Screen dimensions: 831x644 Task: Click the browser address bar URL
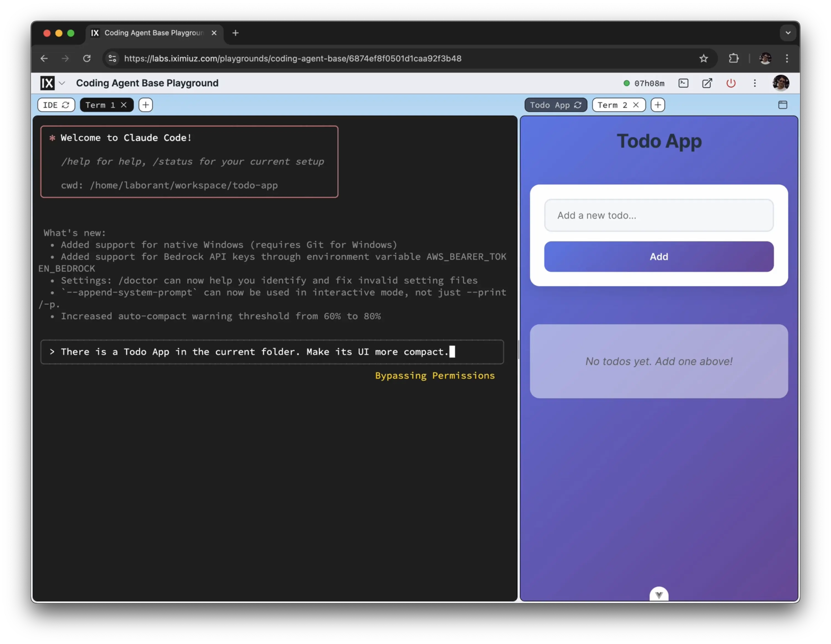pos(293,58)
